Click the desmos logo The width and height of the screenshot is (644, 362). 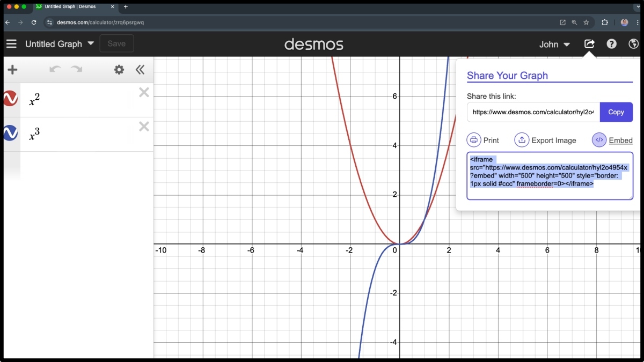314,45
